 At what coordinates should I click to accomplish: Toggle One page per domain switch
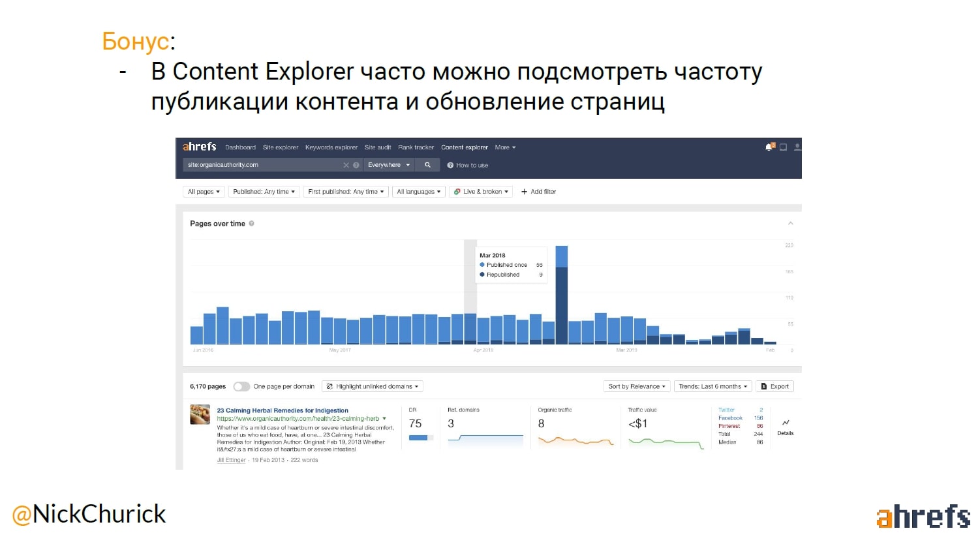tap(241, 387)
